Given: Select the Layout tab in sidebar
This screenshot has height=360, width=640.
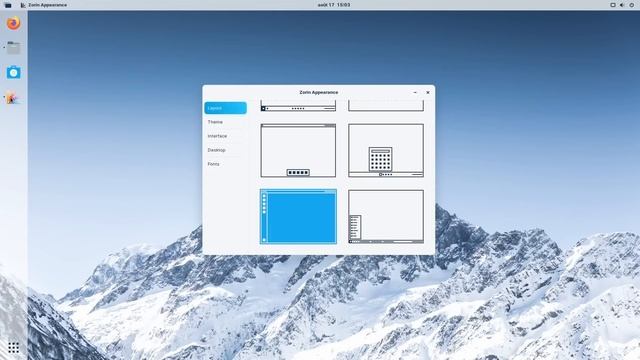Looking at the screenshot, I should pyautogui.click(x=225, y=108).
